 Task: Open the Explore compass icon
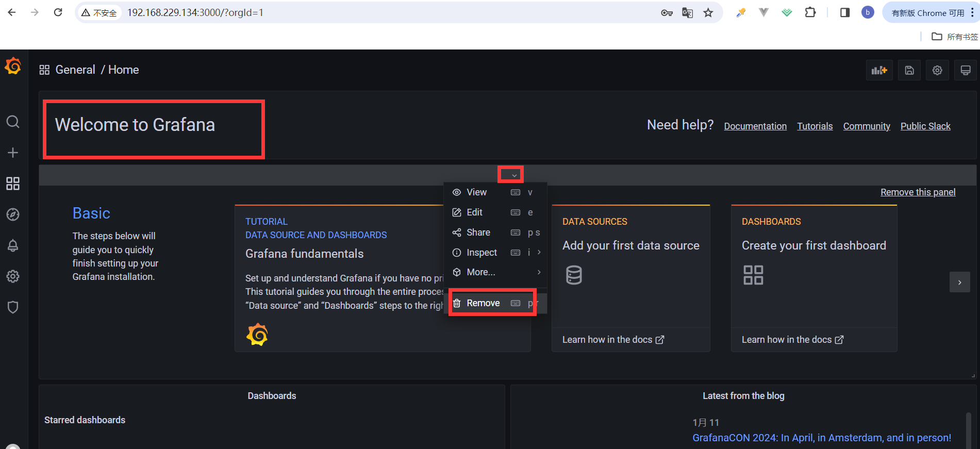[x=13, y=214]
